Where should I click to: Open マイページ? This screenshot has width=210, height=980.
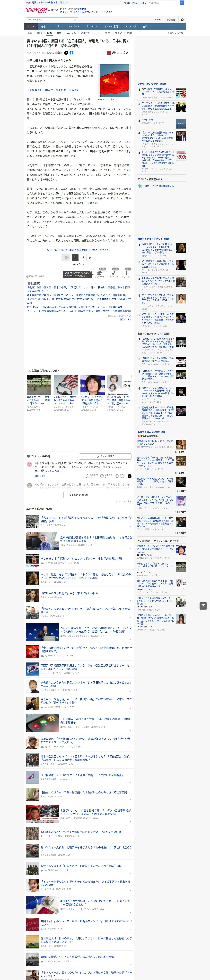pyautogui.click(x=157, y=20)
